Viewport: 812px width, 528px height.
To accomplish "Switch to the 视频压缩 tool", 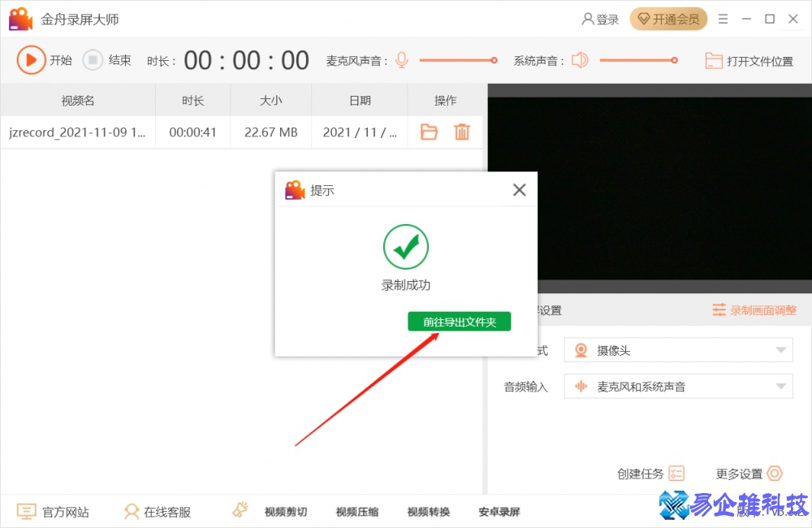I will [x=357, y=511].
